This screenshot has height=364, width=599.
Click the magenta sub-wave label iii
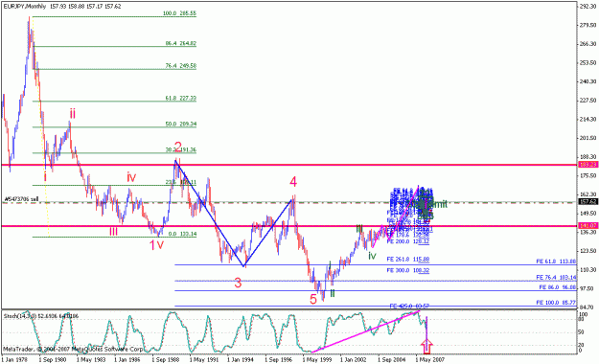113,232
